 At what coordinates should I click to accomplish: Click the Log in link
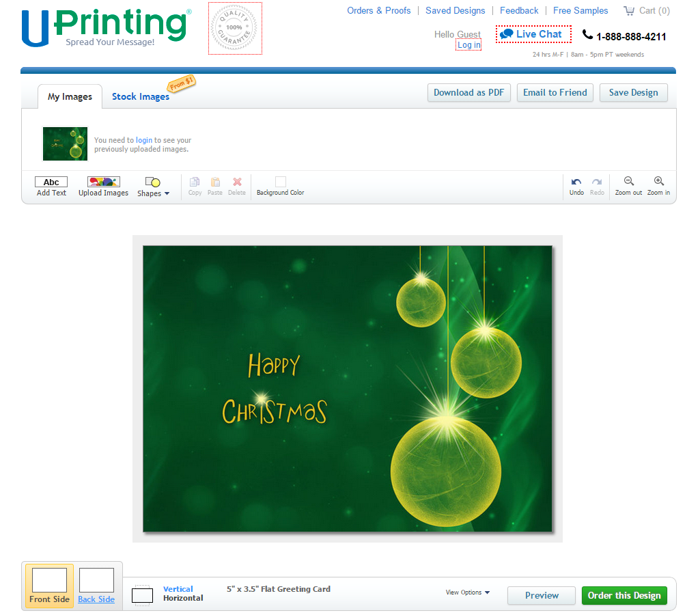tap(468, 45)
